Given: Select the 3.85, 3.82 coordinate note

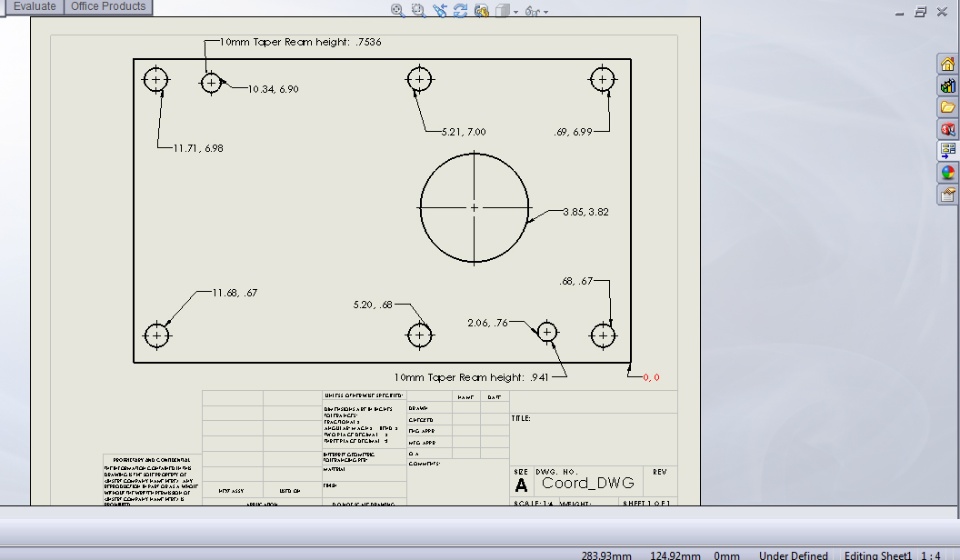Looking at the screenshot, I should coord(585,212).
